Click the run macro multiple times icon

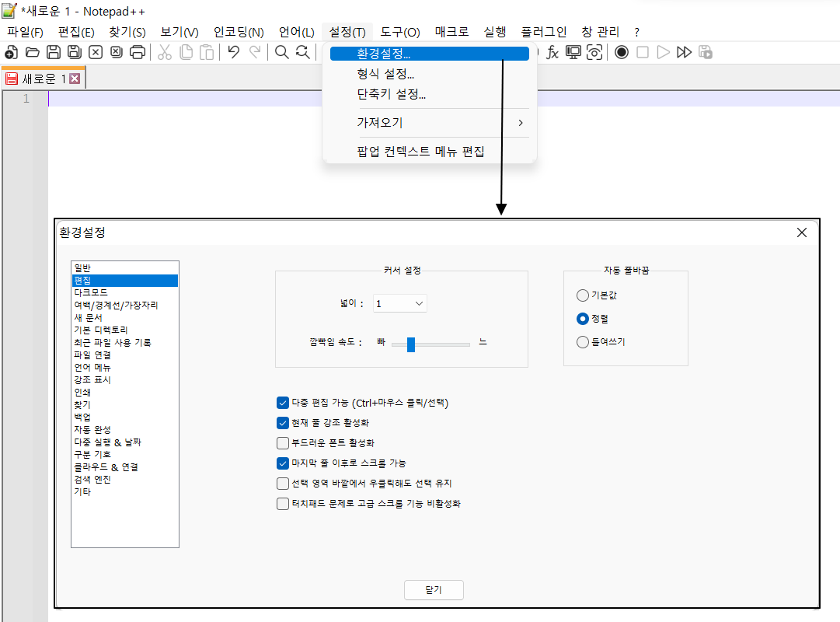pyautogui.click(x=684, y=52)
